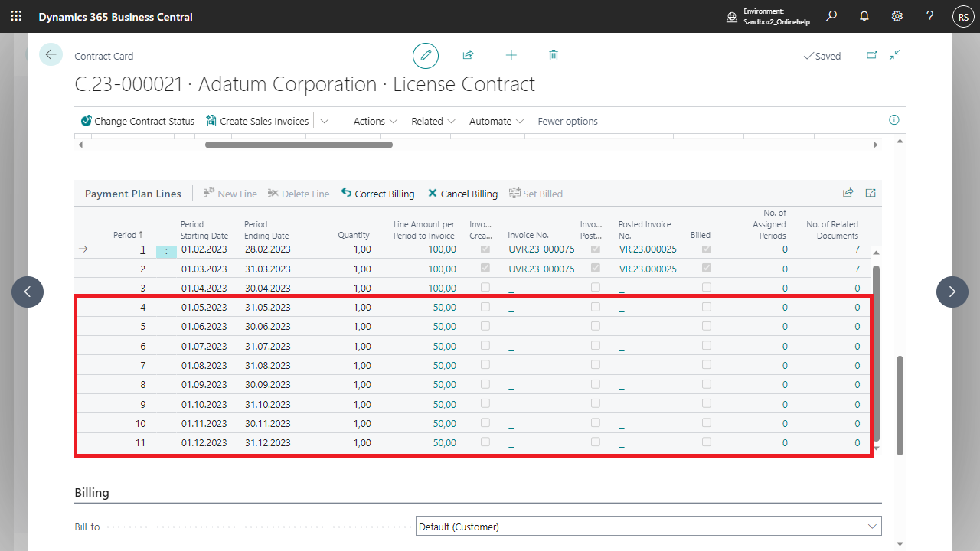Expand the Bill-to dropdown
Screen dimensions: 980x551
(x=871, y=527)
